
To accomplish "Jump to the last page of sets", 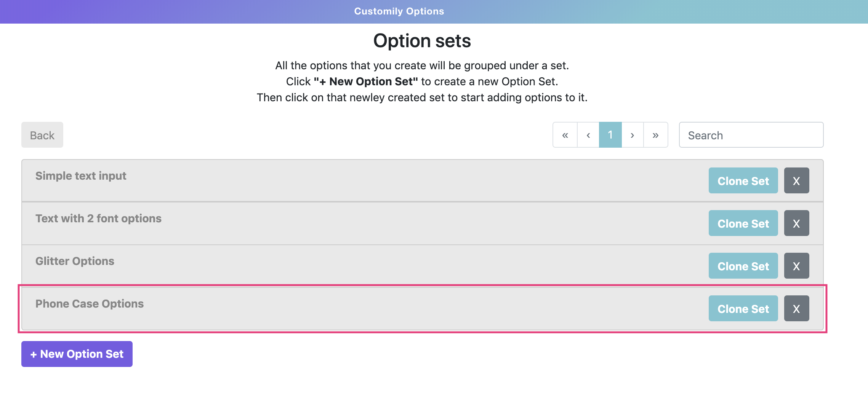I will tap(655, 135).
